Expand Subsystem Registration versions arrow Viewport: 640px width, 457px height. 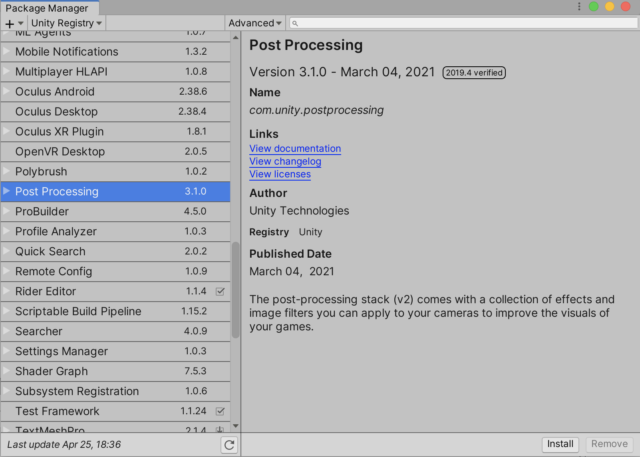(6, 391)
